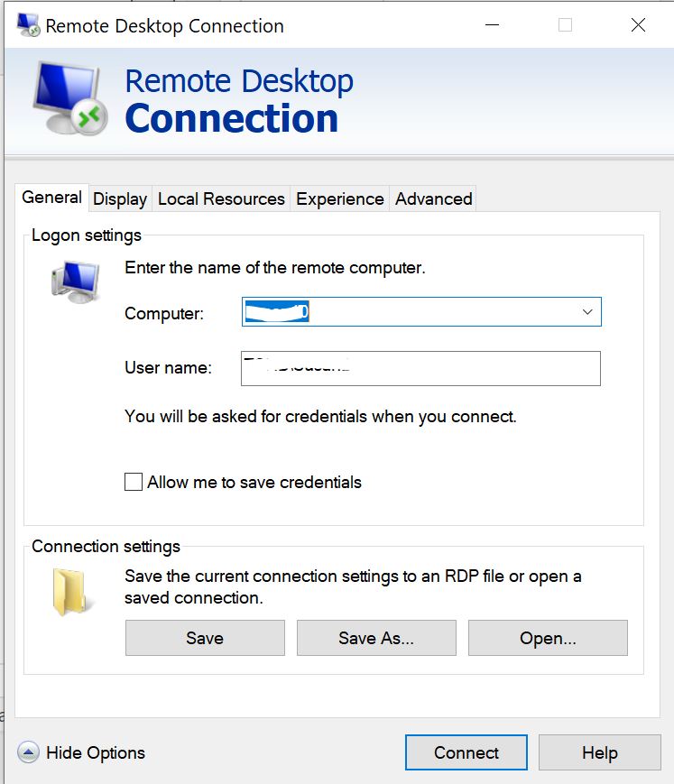Select the General tab
The height and width of the screenshot is (784, 674).
[x=51, y=198]
